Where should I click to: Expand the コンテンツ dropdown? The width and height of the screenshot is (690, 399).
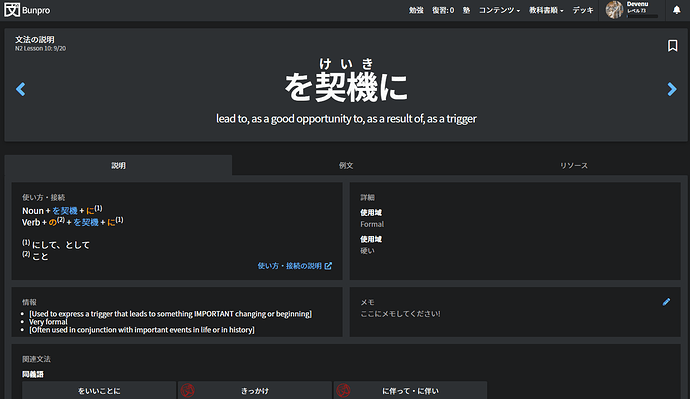coord(499,10)
